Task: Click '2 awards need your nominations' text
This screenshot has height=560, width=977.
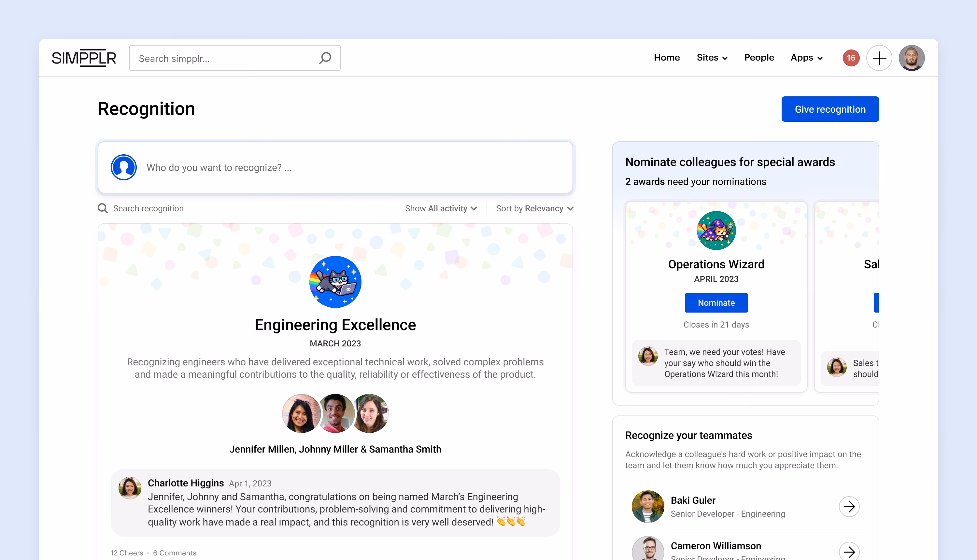Action: click(x=695, y=182)
